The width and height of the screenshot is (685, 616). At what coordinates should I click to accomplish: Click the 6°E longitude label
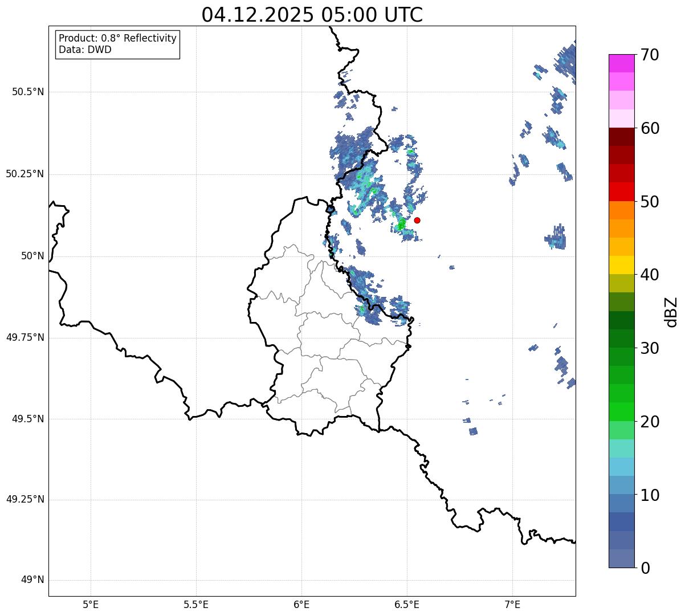pos(301,604)
